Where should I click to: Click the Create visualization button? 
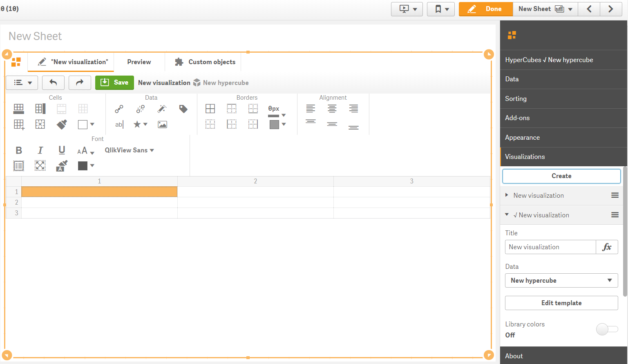[x=561, y=176]
